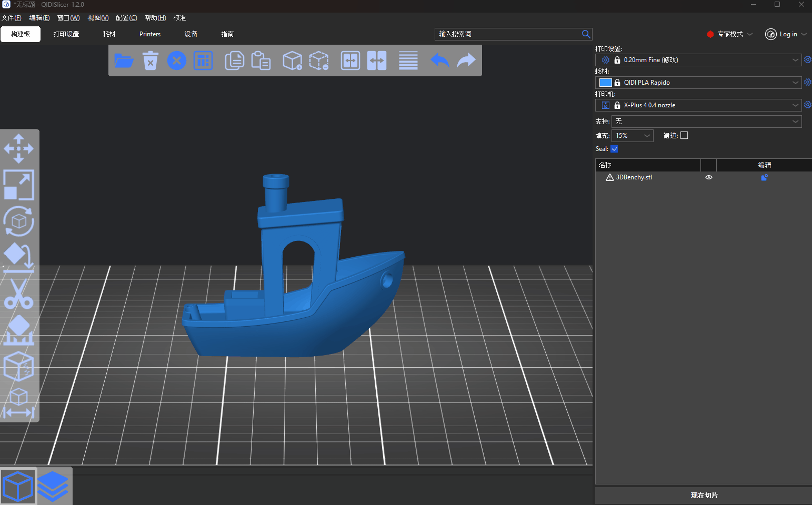Click the 编辑 column header in object list
812x505 pixels.
pyautogui.click(x=764, y=165)
